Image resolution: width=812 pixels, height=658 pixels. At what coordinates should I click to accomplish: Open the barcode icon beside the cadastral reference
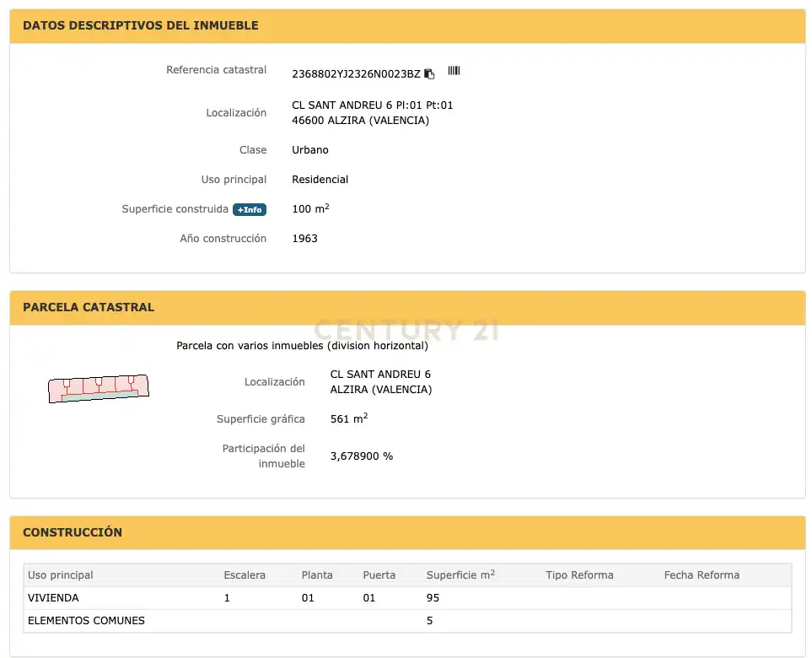tap(454, 71)
